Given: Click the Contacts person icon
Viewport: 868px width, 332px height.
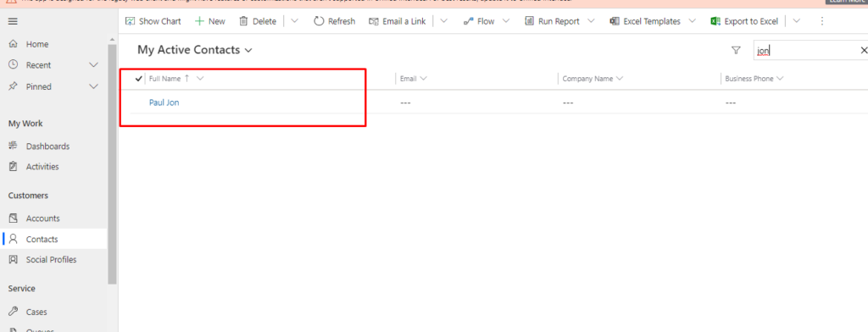Looking at the screenshot, I should coord(14,239).
